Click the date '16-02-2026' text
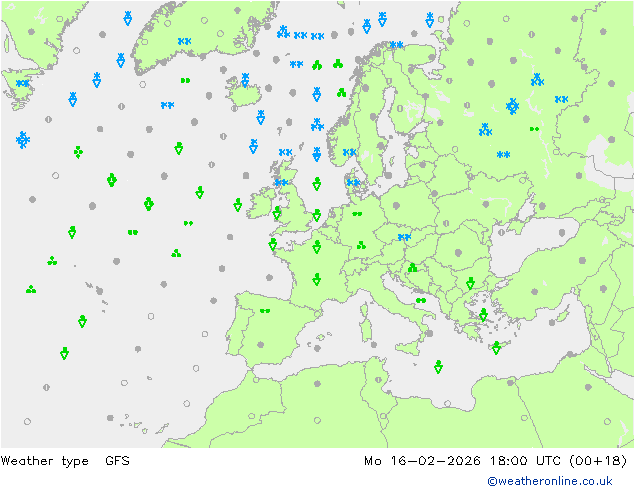Screen dimensions: 634x490 435,460
